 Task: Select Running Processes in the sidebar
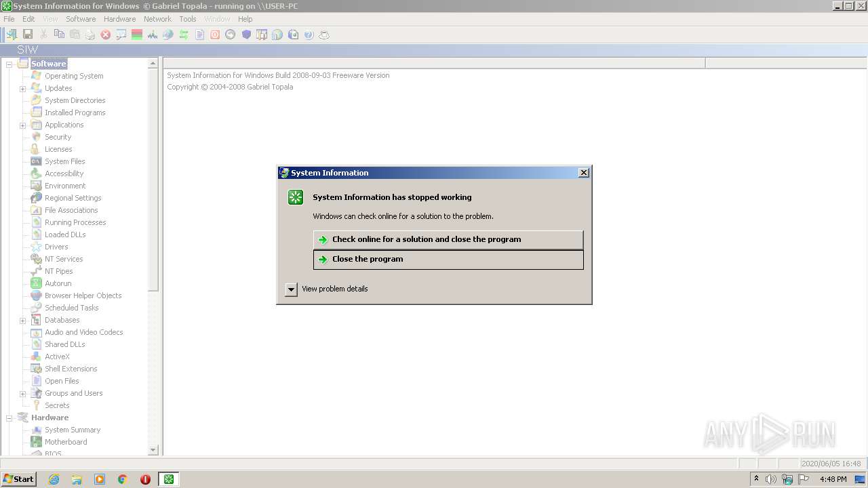(x=75, y=222)
